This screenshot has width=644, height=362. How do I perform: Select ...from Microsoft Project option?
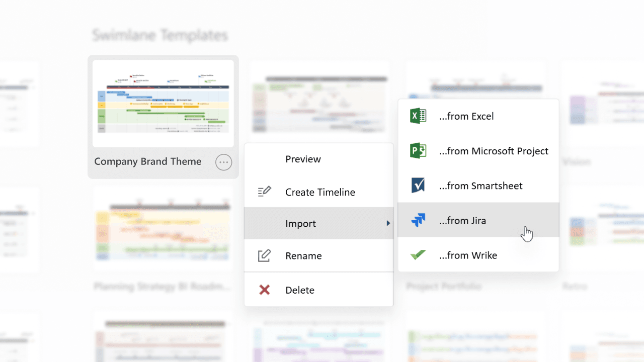tap(478, 151)
